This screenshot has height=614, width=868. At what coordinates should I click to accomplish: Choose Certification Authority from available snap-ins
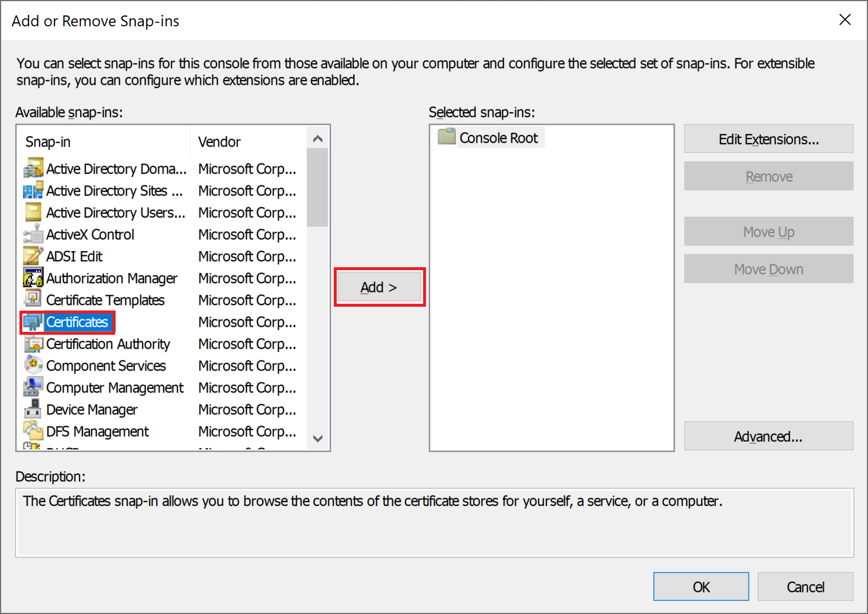108,344
